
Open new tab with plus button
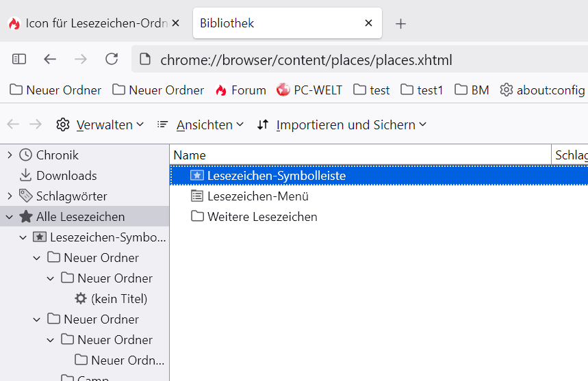pyautogui.click(x=401, y=24)
